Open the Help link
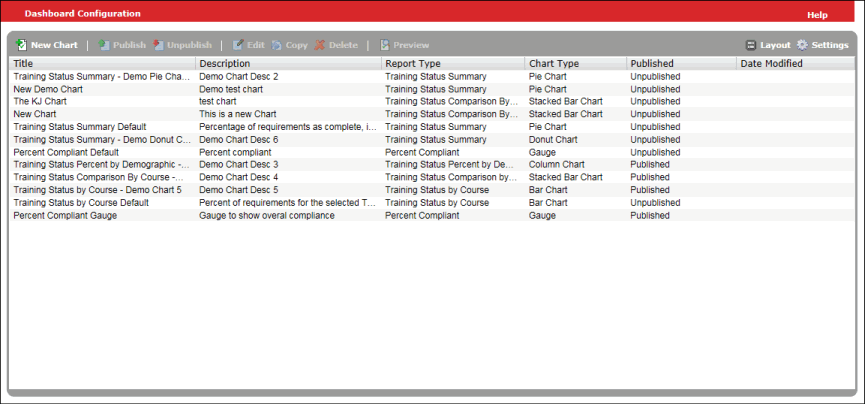This screenshot has height=404, width=865. pos(817,15)
